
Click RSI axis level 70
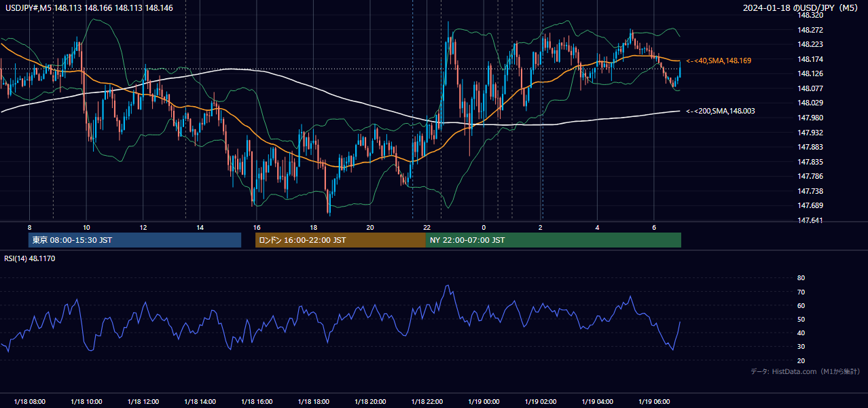801,292
